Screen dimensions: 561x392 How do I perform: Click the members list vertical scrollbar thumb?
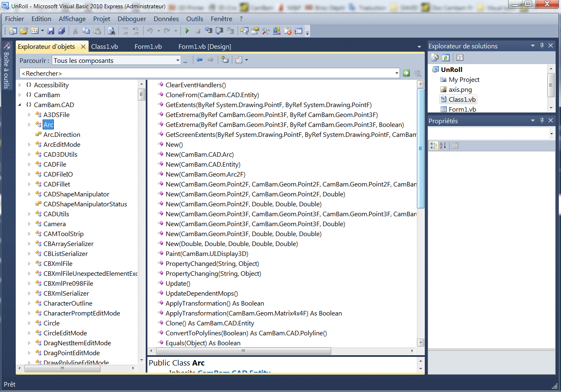(421, 148)
